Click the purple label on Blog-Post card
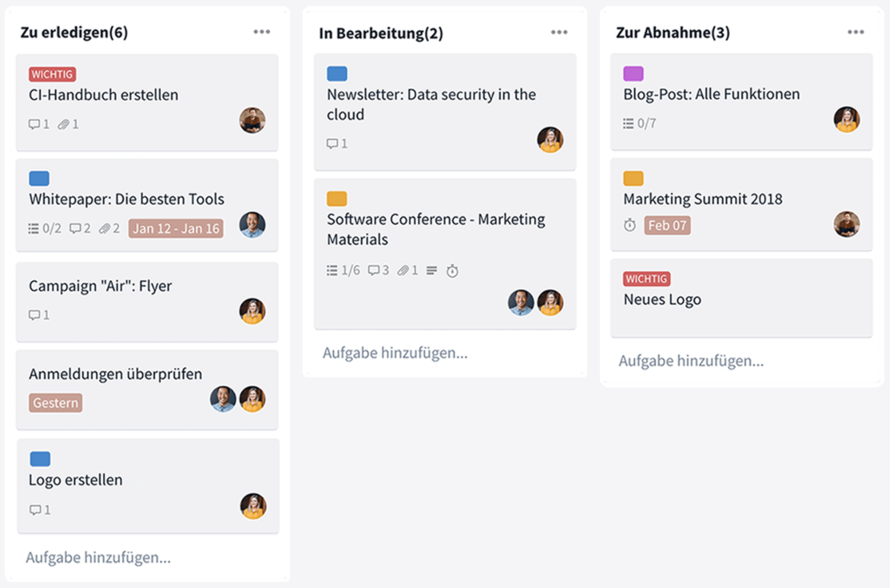This screenshot has height=588, width=890. [x=633, y=74]
